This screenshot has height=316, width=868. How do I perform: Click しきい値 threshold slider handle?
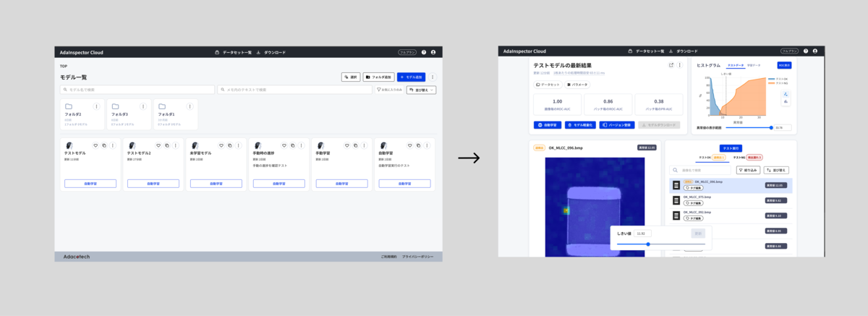coord(648,244)
